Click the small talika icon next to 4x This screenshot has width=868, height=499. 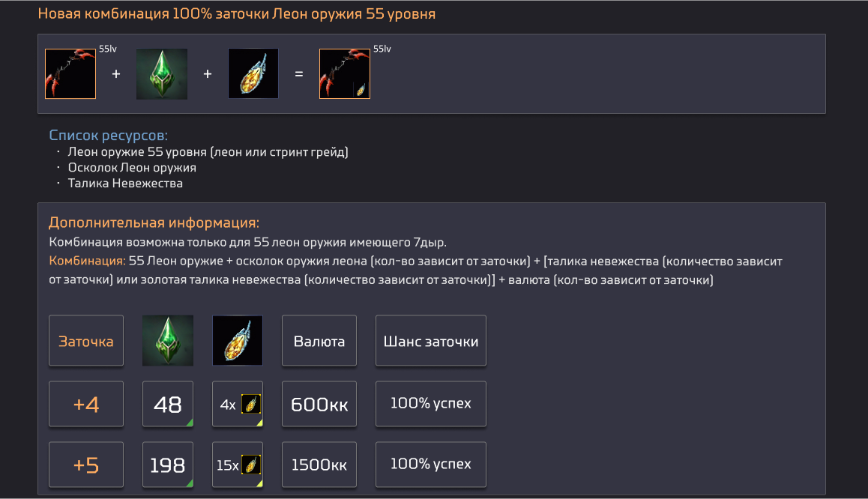[251, 405]
